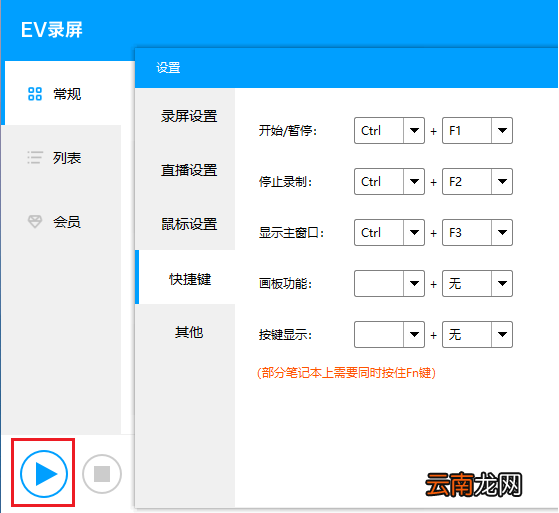Open the 会员 sidebar tab
Viewport: 559px width, 513px height.
(x=61, y=221)
